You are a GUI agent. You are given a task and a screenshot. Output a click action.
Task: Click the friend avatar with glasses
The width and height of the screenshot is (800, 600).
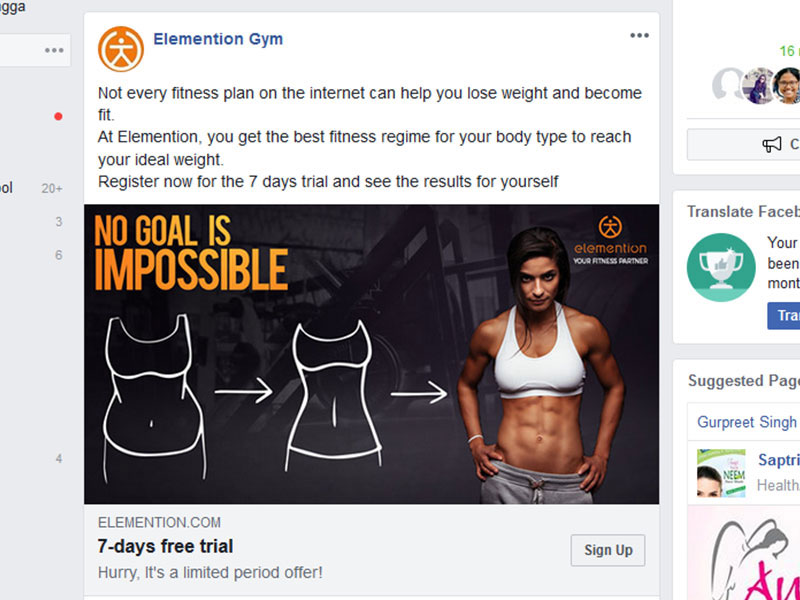(x=787, y=86)
